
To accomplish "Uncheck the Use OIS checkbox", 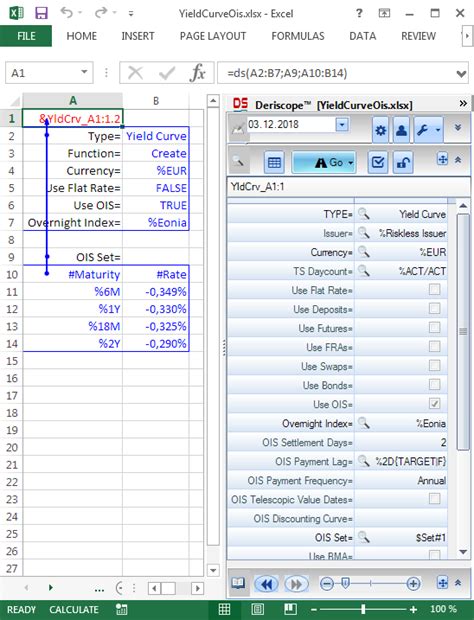I will tap(434, 404).
